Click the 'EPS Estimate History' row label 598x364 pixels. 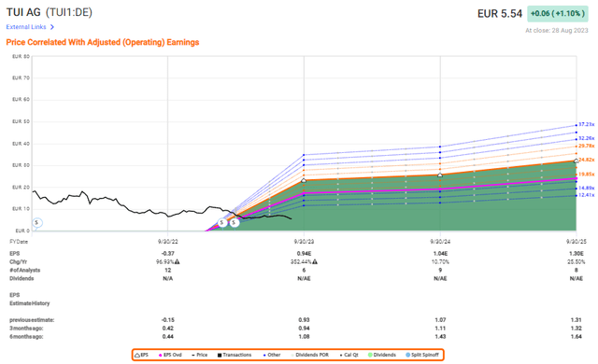29,300
